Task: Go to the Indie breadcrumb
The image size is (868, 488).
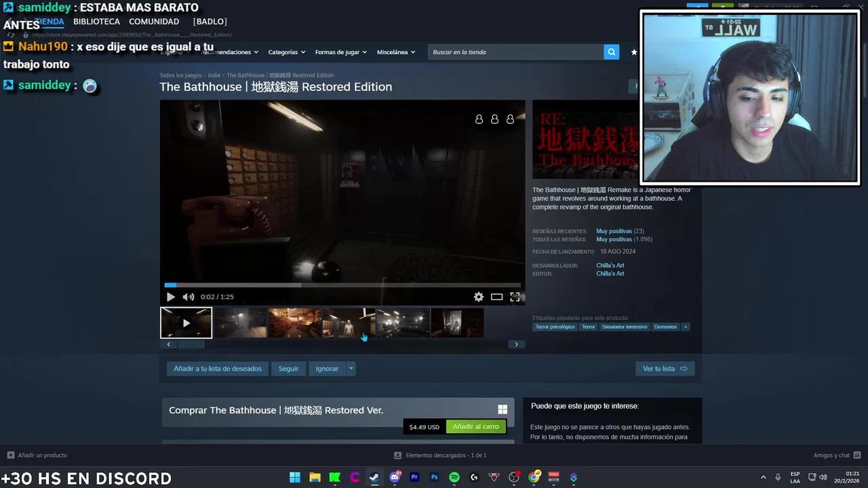Action: [x=214, y=75]
